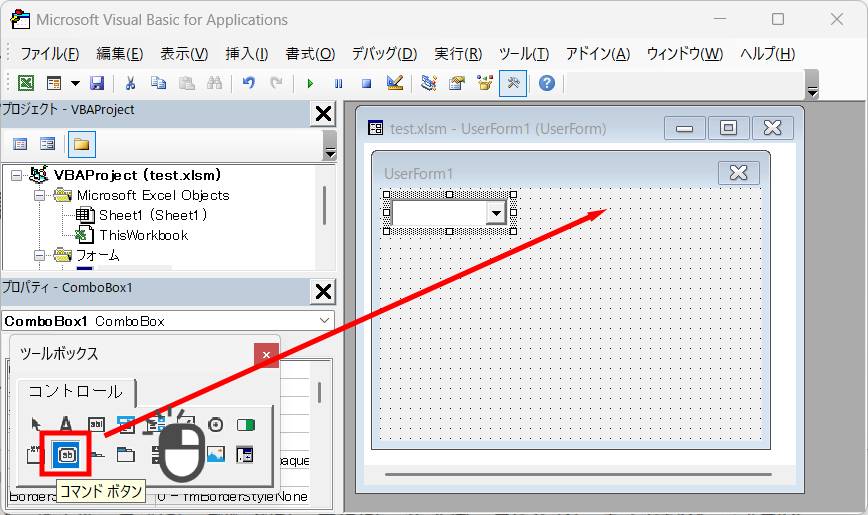868x515 pixels.
Task: Collapse the フォーム folder node
Action: point(39,255)
